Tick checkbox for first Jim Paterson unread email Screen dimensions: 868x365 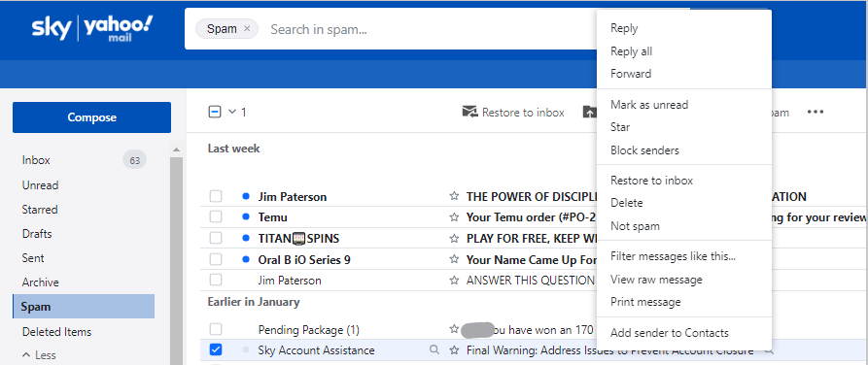[x=216, y=196]
